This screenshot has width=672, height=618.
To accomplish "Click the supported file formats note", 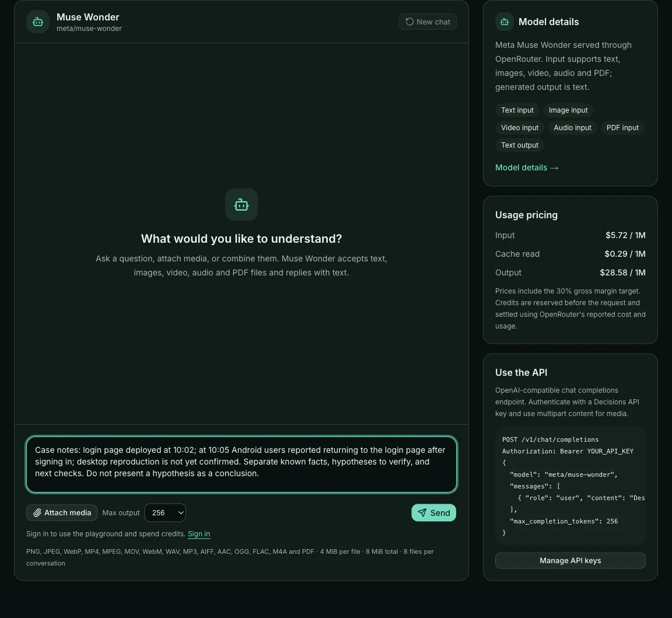I will click(x=230, y=557).
